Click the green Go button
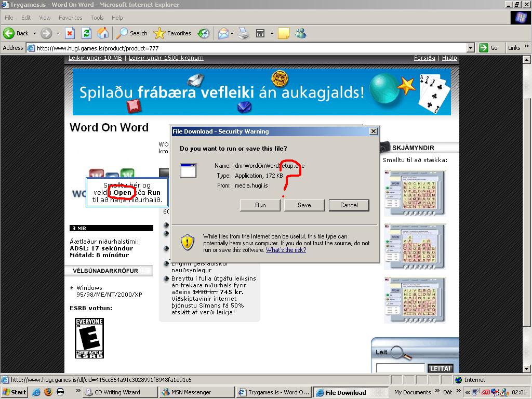 (x=488, y=48)
